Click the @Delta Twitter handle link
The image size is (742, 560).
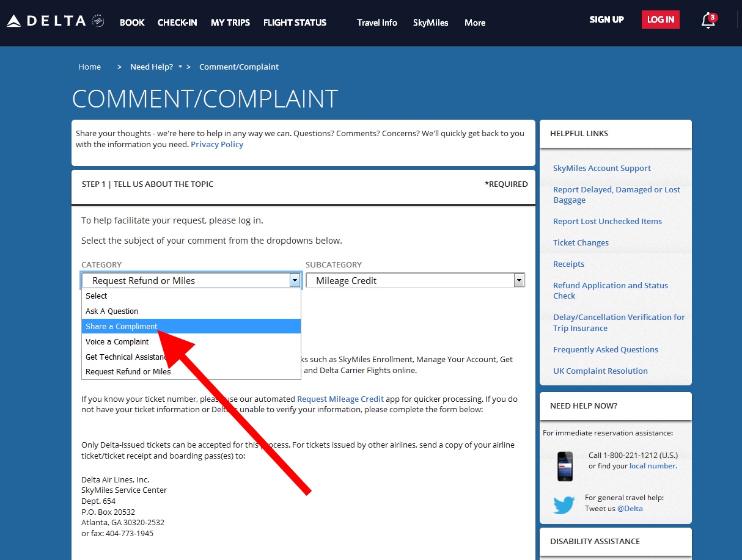(x=630, y=509)
